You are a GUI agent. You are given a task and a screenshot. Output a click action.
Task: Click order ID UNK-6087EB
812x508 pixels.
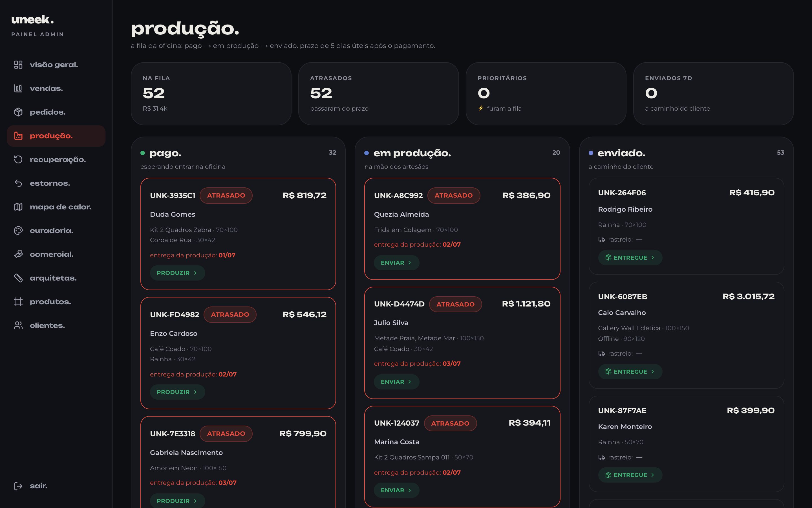click(623, 297)
